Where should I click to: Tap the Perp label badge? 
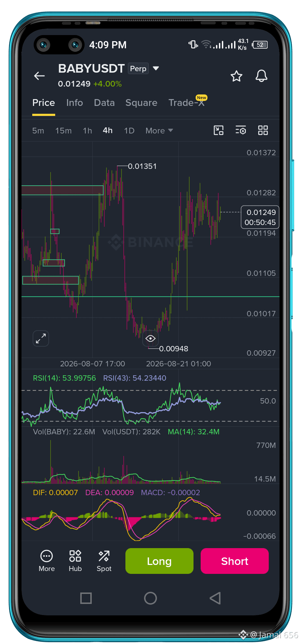tap(138, 68)
